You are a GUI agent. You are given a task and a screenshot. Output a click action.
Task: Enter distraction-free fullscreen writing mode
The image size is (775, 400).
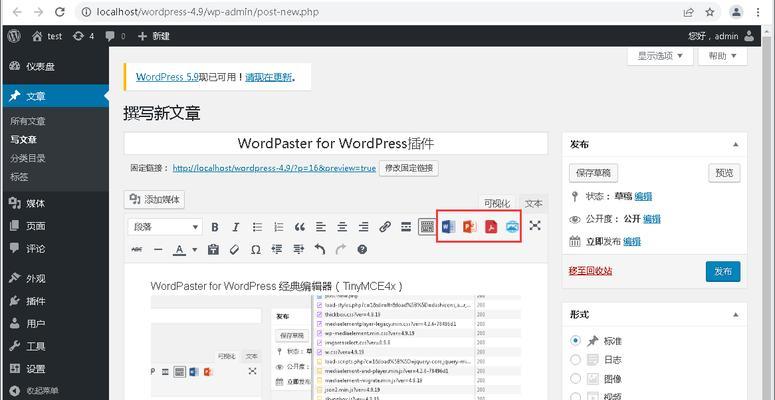[535, 226]
